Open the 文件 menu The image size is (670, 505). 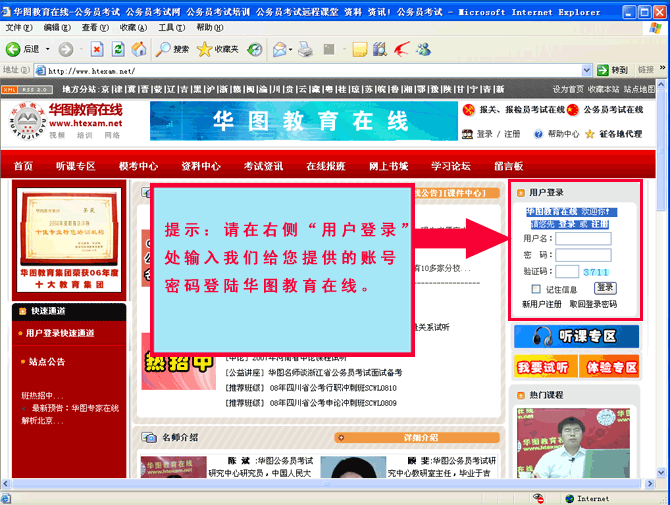tap(19, 27)
